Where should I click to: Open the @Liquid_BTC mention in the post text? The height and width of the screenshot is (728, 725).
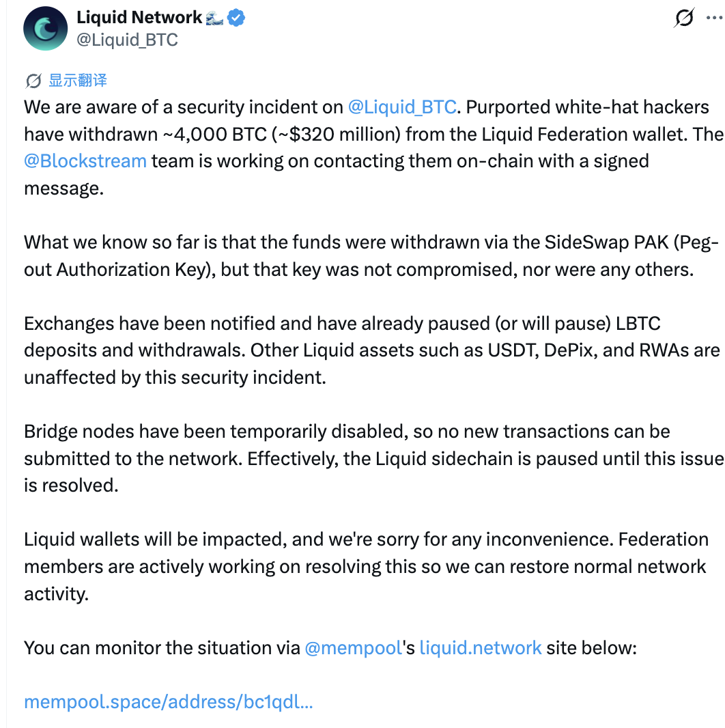point(402,107)
